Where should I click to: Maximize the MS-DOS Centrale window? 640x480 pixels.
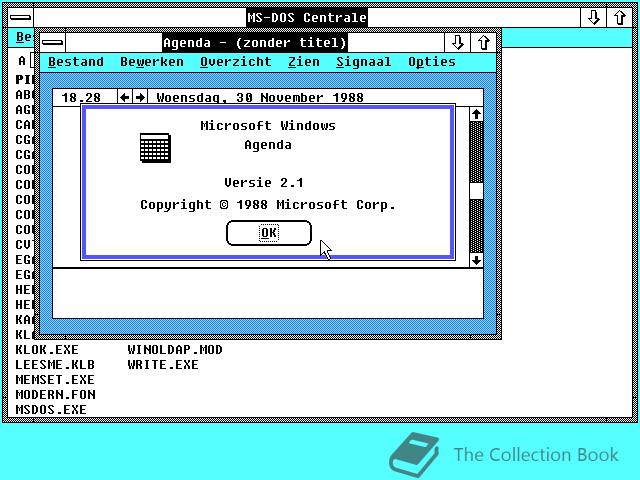[x=620, y=18]
